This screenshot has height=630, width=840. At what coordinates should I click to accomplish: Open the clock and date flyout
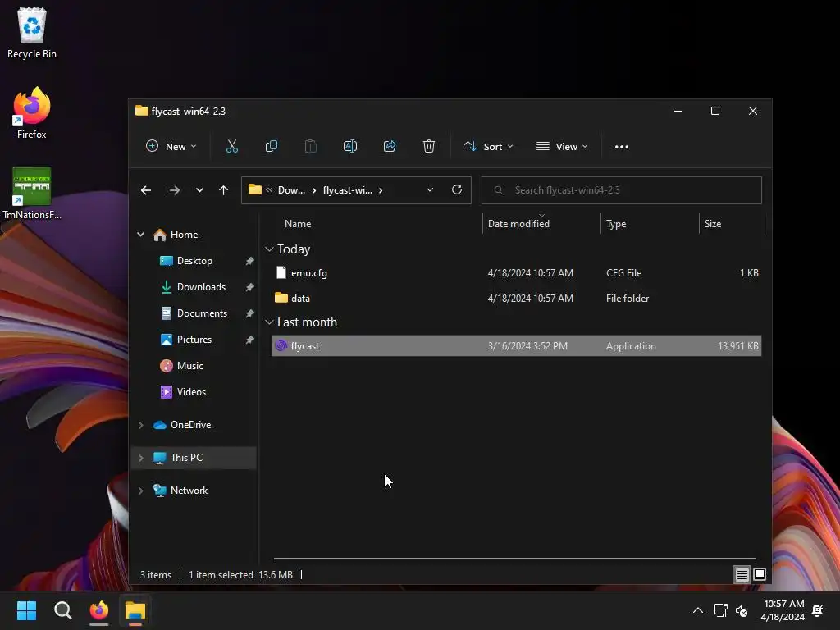click(x=783, y=610)
